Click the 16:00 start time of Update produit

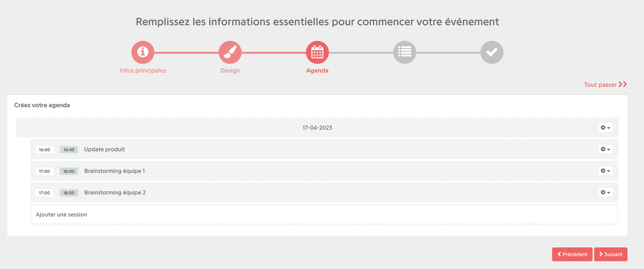click(x=45, y=150)
